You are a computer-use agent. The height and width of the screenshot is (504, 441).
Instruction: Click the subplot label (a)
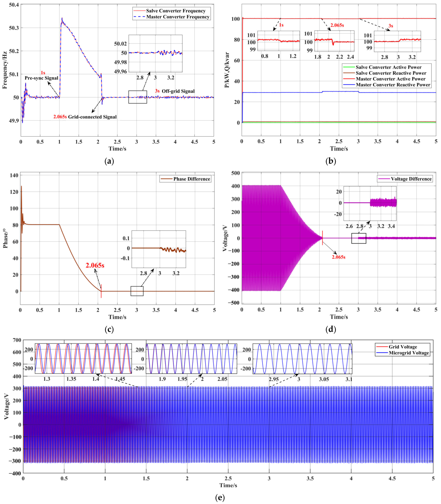coord(109,161)
